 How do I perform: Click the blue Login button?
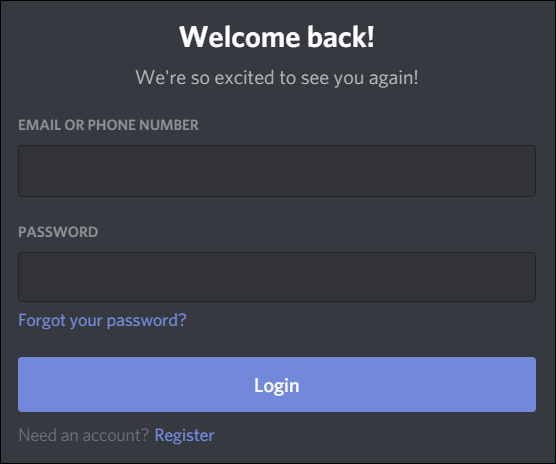(x=277, y=385)
